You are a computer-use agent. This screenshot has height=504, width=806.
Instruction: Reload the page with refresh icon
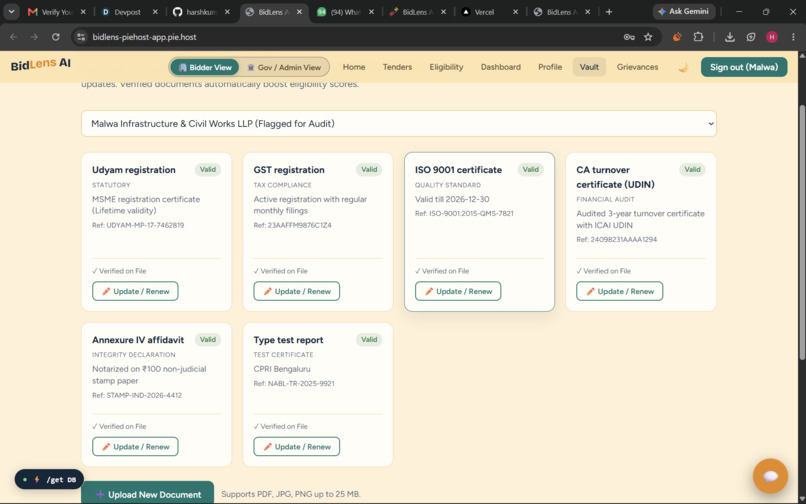56,37
